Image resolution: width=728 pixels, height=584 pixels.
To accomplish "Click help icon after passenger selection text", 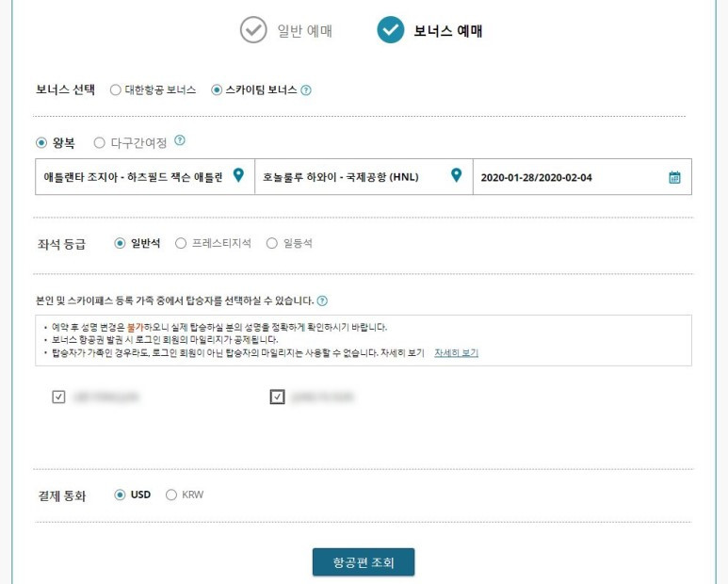I will [x=322, y=300].
